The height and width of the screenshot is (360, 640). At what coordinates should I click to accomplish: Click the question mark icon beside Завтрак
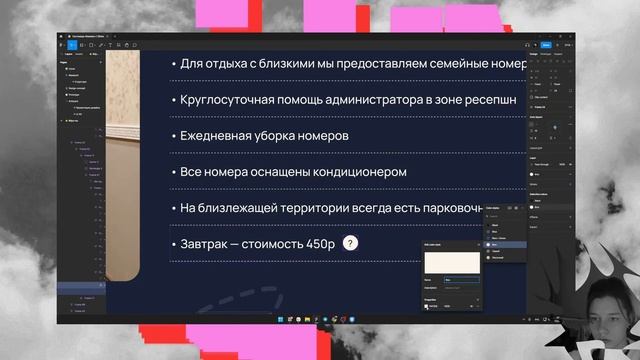(350, 243)
